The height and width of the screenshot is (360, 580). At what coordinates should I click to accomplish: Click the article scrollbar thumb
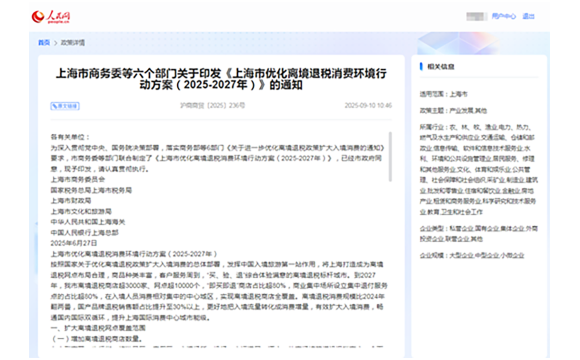390,157
